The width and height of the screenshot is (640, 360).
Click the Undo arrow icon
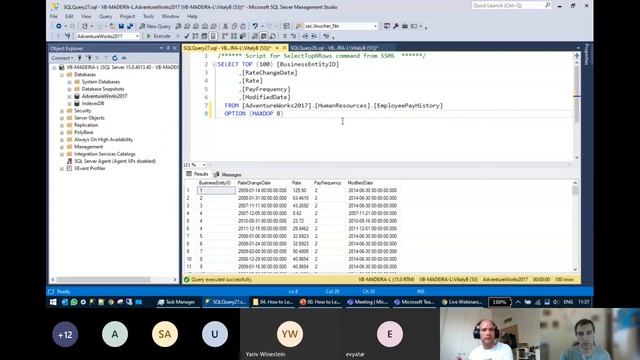tap(255, 26)
